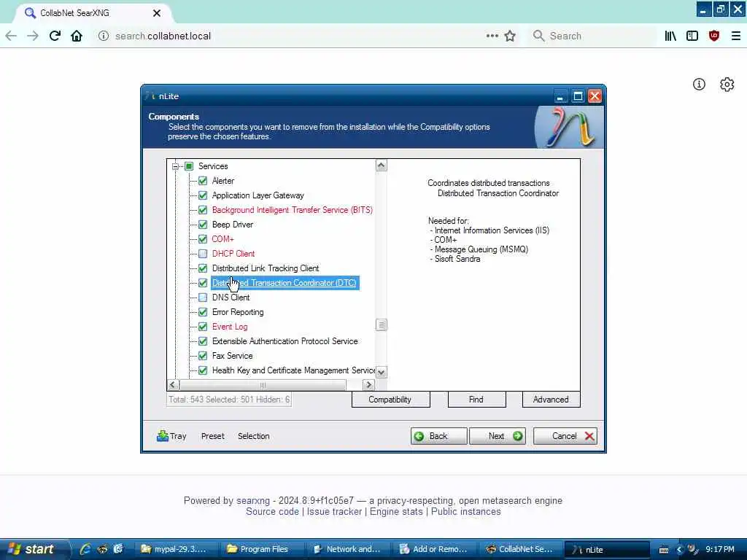This screenshot has width=747, height=560.
Task: Open the browser hamburger menu
Action: coord(736,36)
